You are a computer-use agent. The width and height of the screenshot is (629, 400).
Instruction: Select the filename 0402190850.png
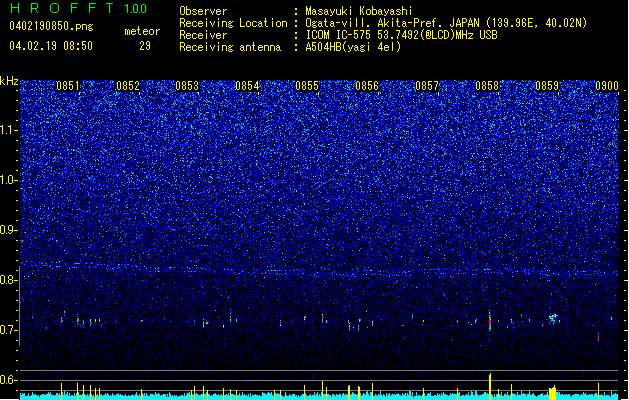coord(51,26)
